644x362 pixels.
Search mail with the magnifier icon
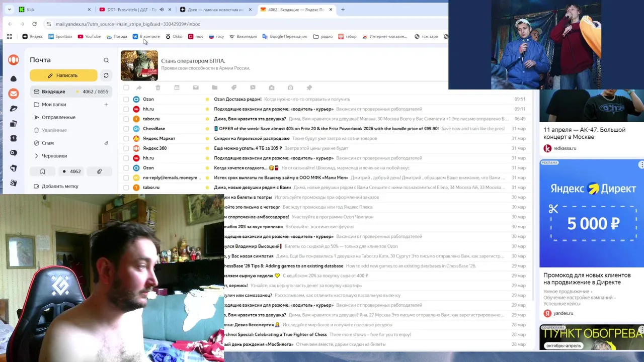(106, 60)
